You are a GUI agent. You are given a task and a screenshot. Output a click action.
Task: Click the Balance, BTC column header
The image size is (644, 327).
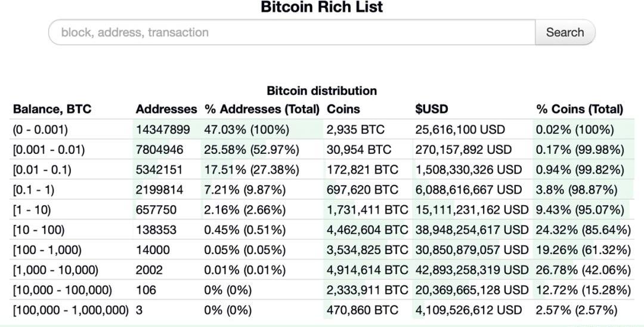point(52,109)
